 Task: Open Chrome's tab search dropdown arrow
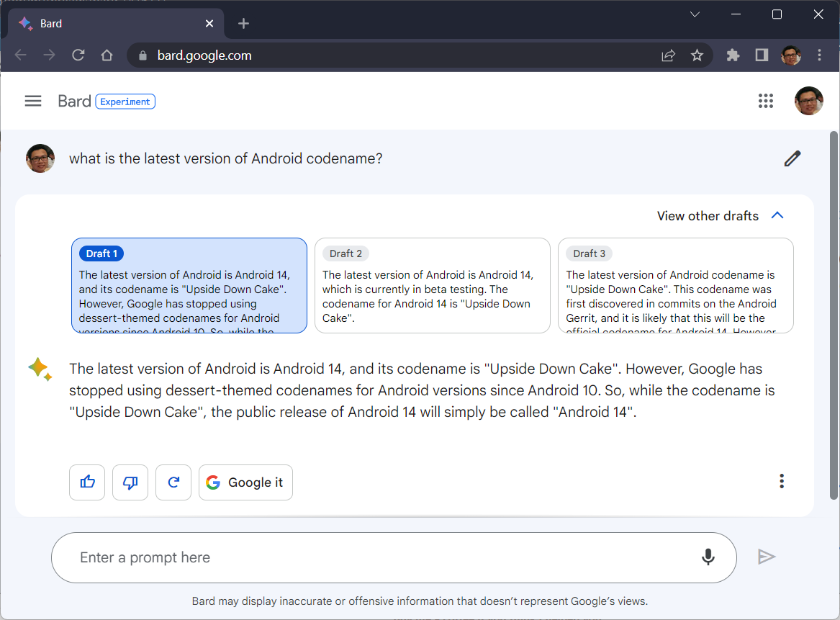click(695, 14)
